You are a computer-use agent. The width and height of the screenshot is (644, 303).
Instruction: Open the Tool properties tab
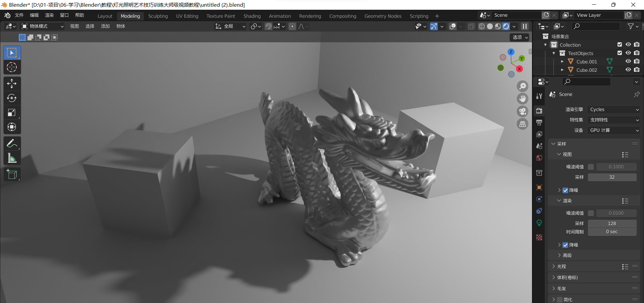click(x=539, y=96)
